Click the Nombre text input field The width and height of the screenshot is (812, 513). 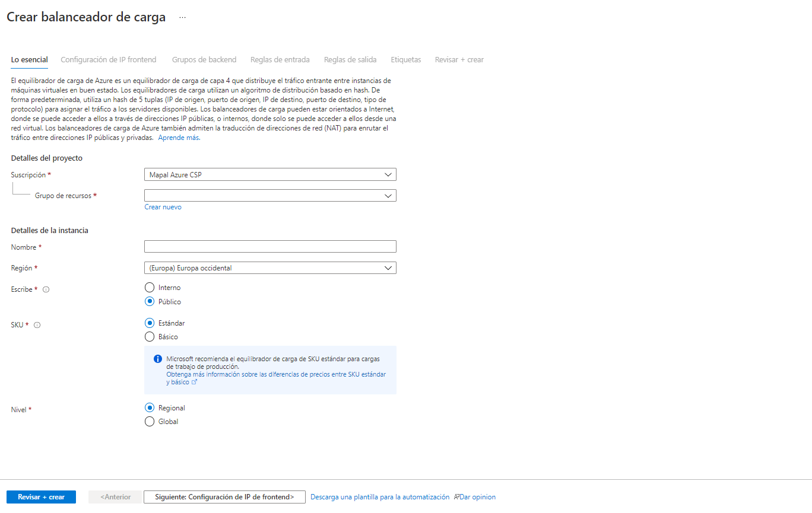click(x=270, y=247)
